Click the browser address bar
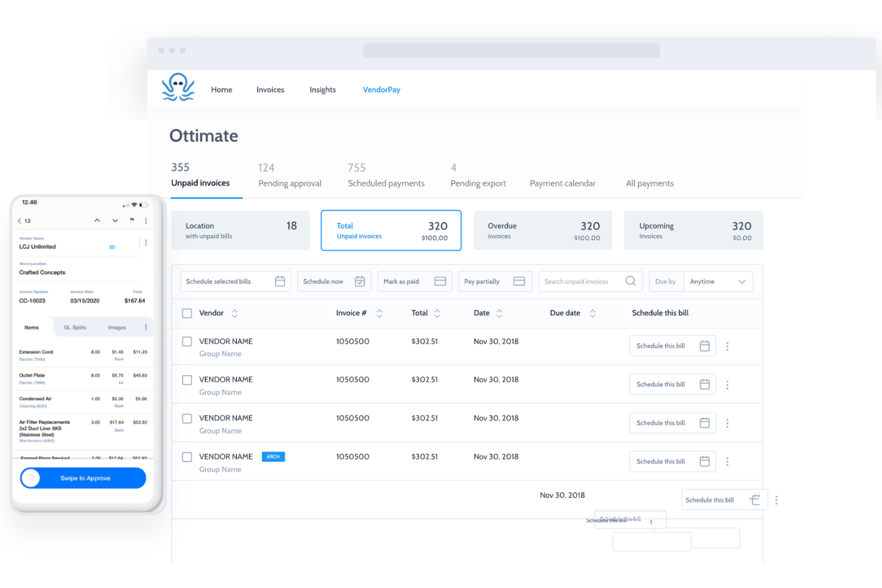The image size is (882, 588). point(511,51)
